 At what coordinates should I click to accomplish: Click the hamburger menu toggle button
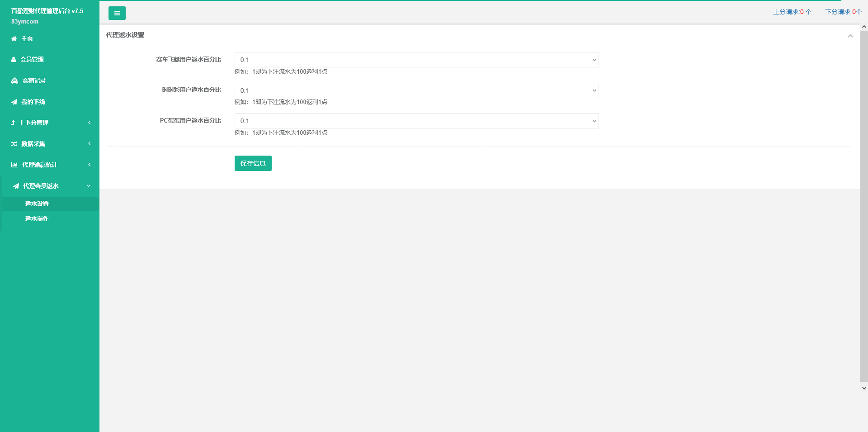[117, 13]
